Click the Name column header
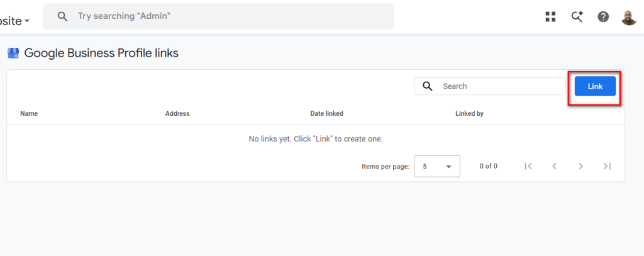This screenshot has height=256, width=644. 29,113
